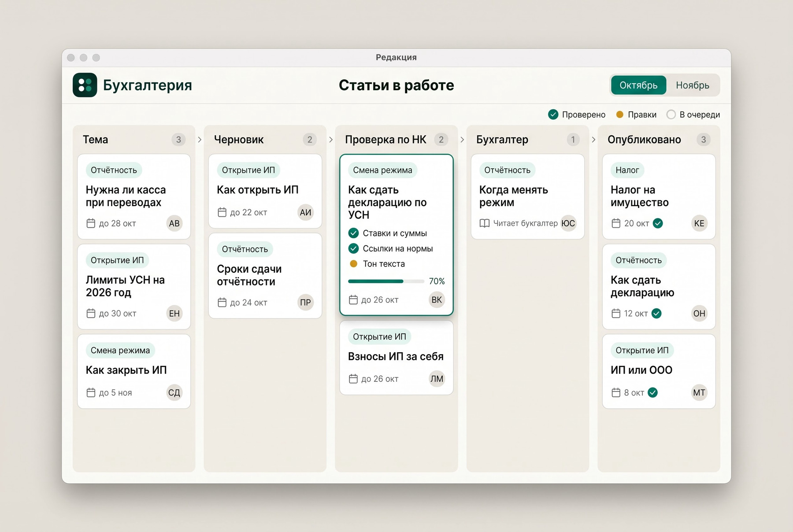Open assignee avatar МТ
Screen dimensions: 793x532
click(699, 392)
